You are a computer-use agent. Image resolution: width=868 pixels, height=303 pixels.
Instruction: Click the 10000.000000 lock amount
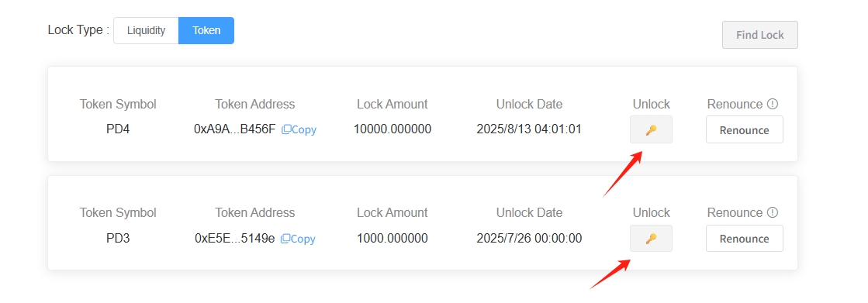tap(393, 129)
